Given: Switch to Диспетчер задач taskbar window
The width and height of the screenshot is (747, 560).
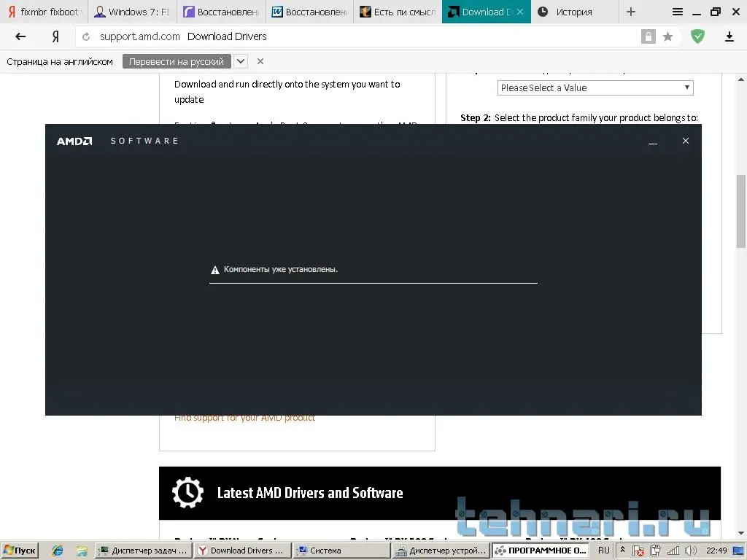Looking at the screenshot, I should pyautogui.click(x=143, y=551).
